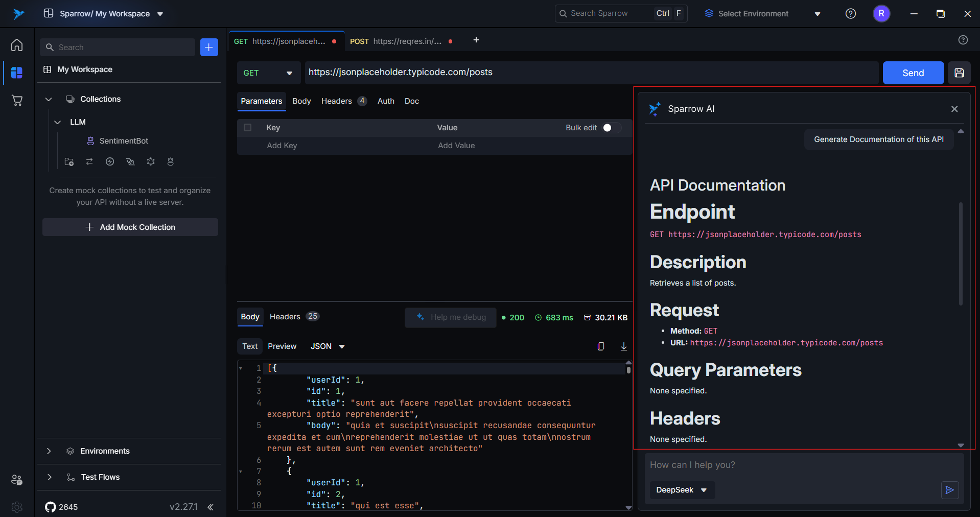Add a GraphQL request icon
980x517 pixels.
[x=151, y=161]
